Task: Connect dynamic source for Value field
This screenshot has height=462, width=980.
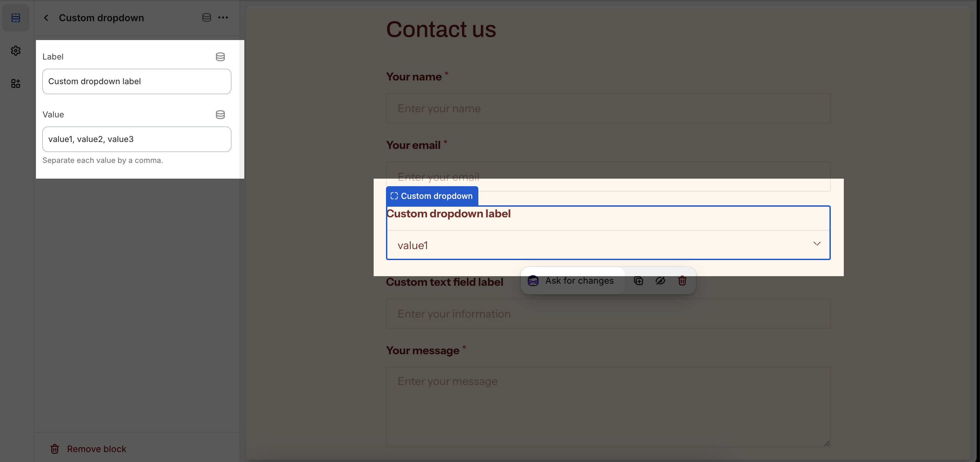Action: [220, 115]
